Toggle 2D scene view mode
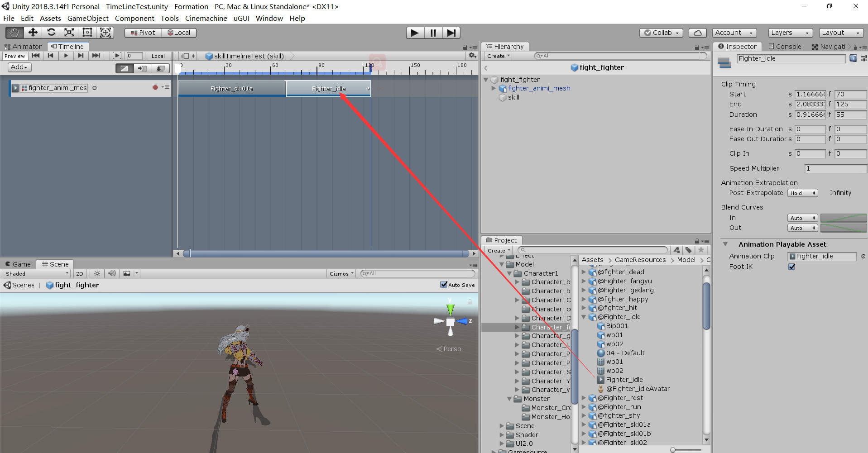 click(x=80, y=273)
